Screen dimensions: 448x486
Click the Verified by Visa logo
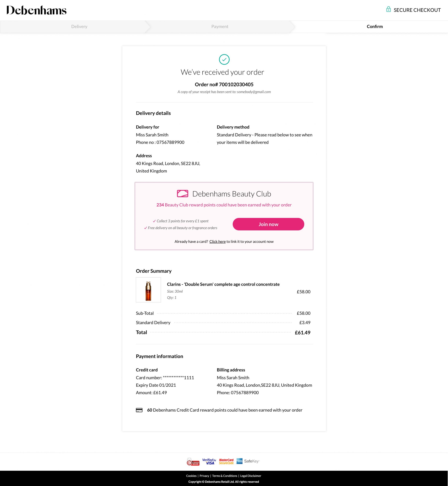point(209,462)
